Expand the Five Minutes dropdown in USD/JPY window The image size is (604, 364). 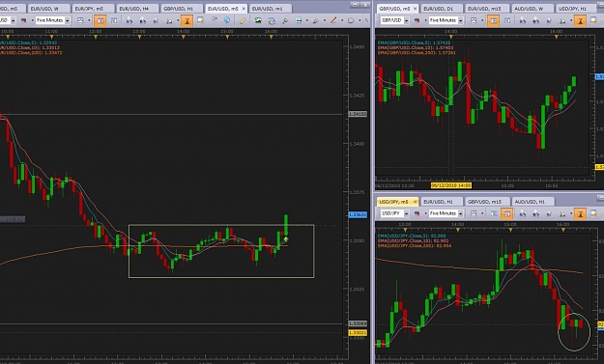click(x=460, y=213)
